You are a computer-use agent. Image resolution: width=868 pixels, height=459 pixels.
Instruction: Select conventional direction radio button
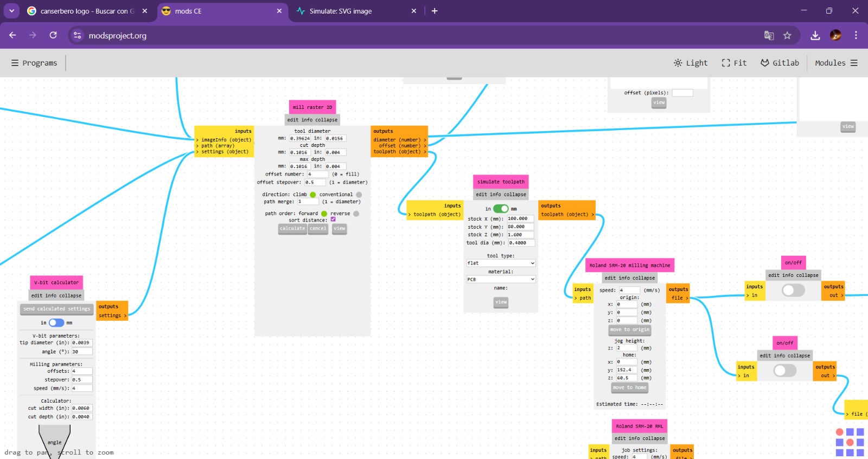[359, 195]
